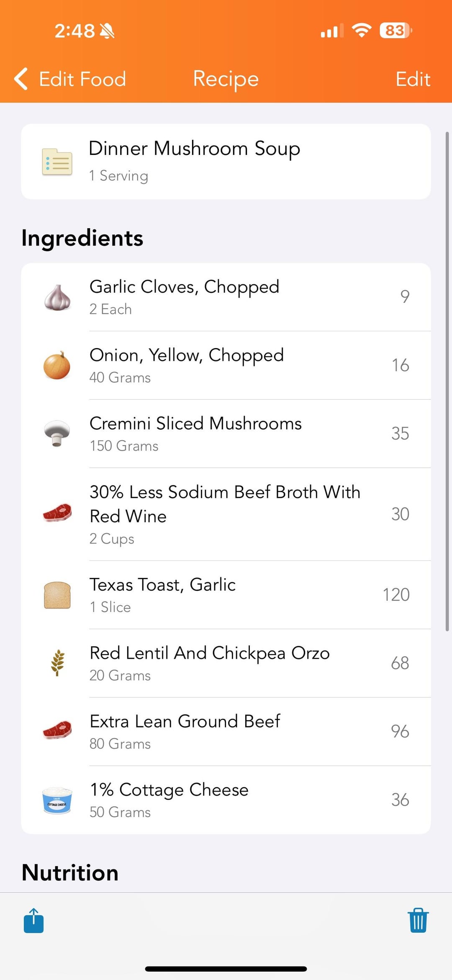
Task: Select Cremini Sliced Mushrooms ingredient
Action: 226,433
